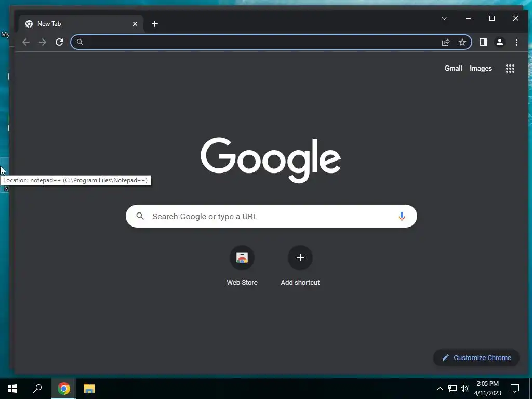This screenshot has width=532, height=399.
Task: Click the forward navigation arrow
Action: (43, 42)
